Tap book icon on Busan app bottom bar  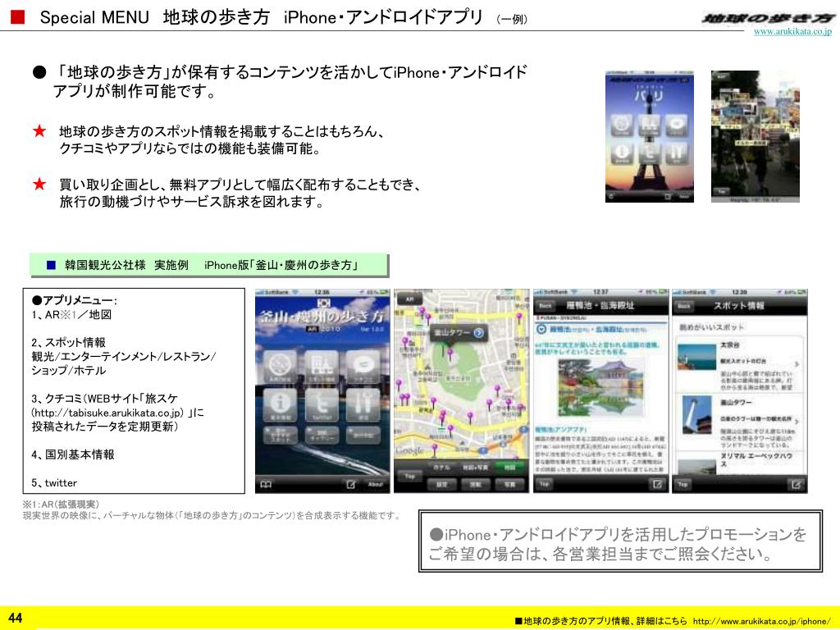coord(266,484)
